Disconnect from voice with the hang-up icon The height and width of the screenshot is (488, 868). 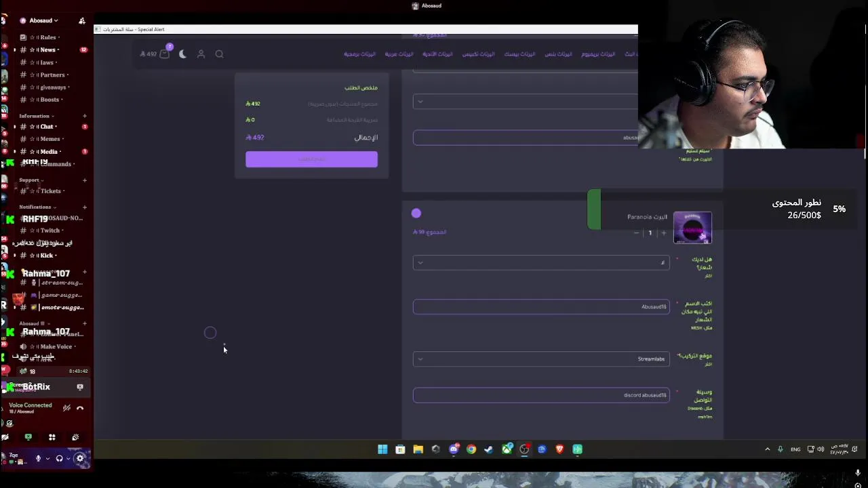(80, 408)
